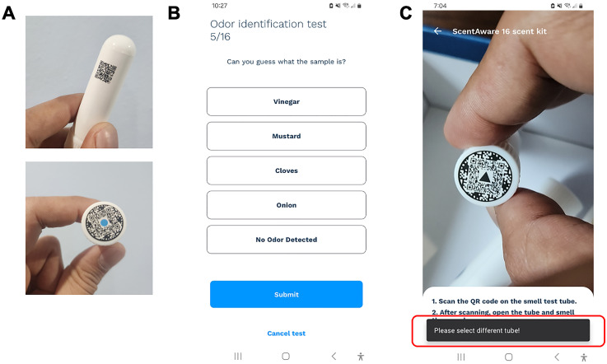Pick the Cloves answer option

click(287, 170)
